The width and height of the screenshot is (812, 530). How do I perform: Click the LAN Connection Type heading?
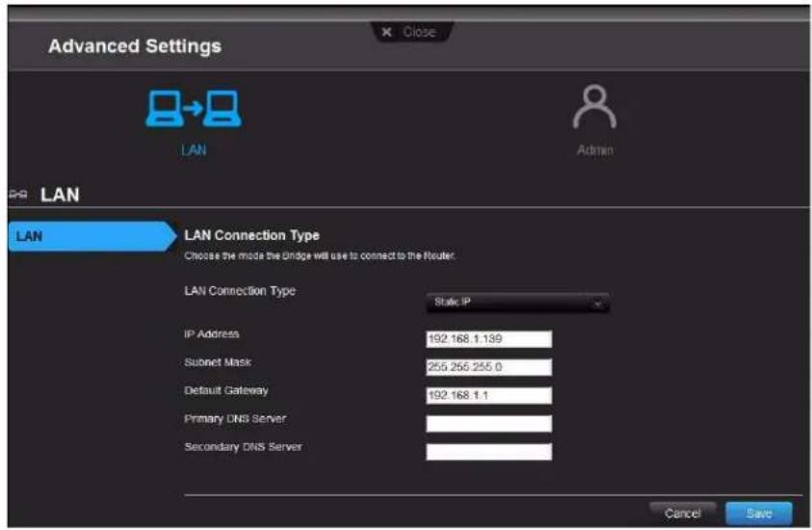click(251, 235)
